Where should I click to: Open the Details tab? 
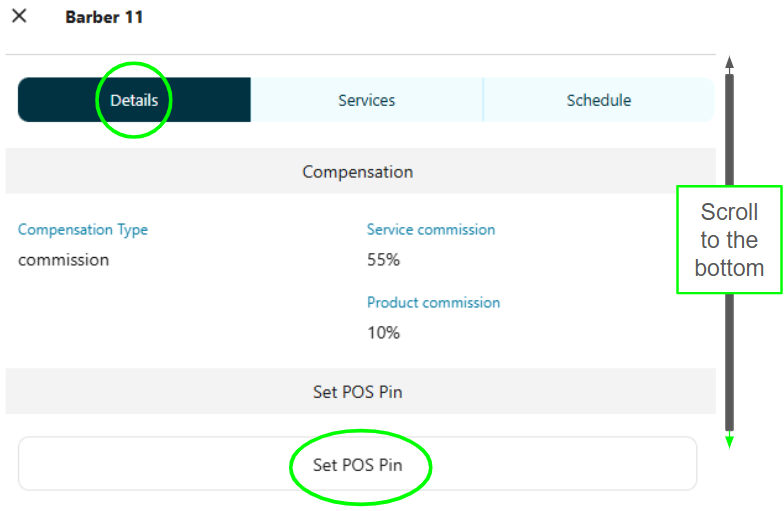coord(134,100)
